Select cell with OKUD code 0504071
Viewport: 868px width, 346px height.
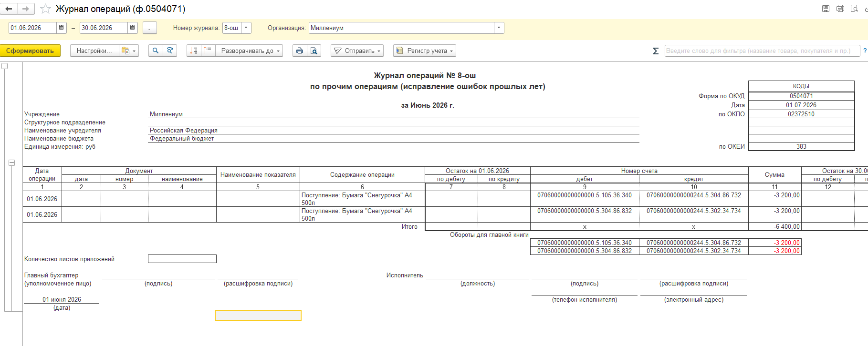801,96
